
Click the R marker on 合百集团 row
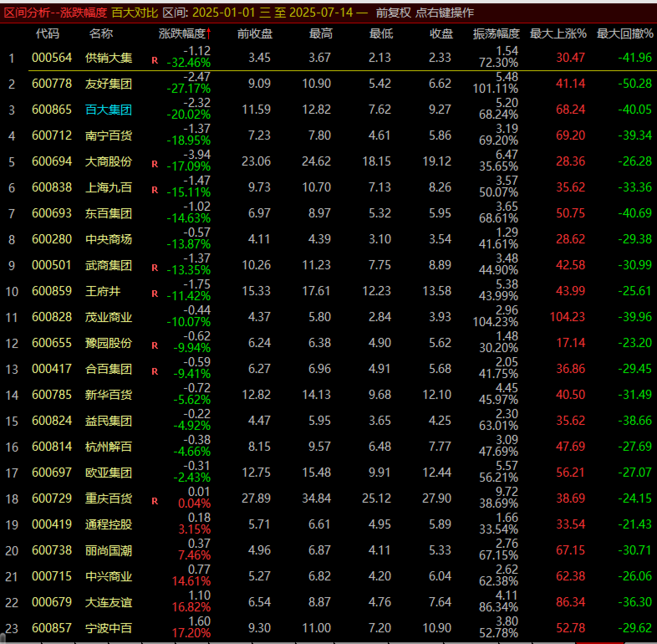(155, 372)
